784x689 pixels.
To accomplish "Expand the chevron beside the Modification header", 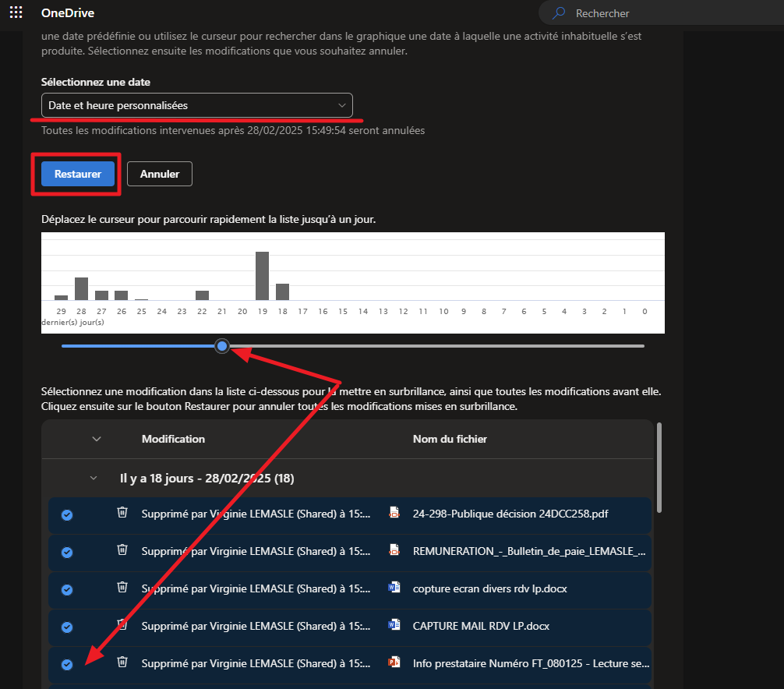I will (97, 439).
